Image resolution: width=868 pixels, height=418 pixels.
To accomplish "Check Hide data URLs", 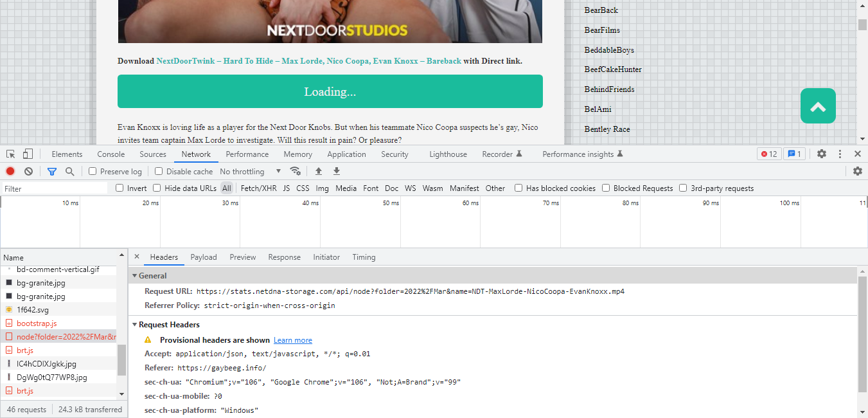I will 157,188.
